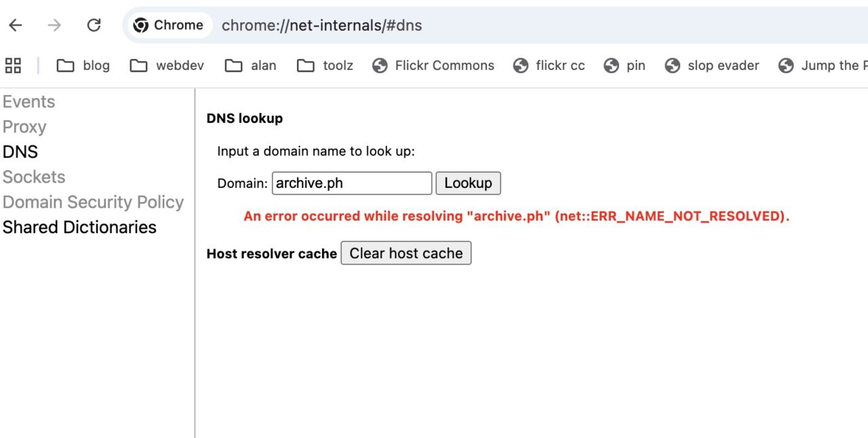Expand the alan bookmark folder
Screen dimensions: 868x438
pos(251,65)
